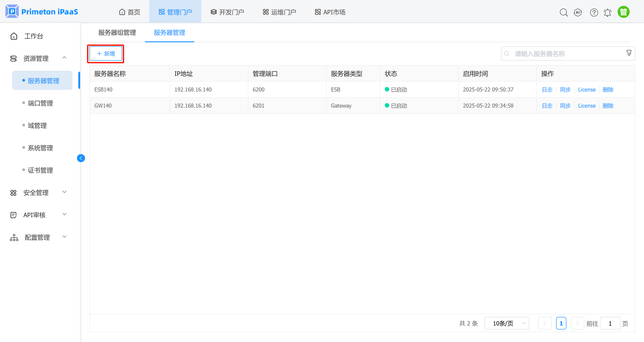Screen dimensions: 644x342
Task: Open the help question mark icon
Action: tap(594, 12)
